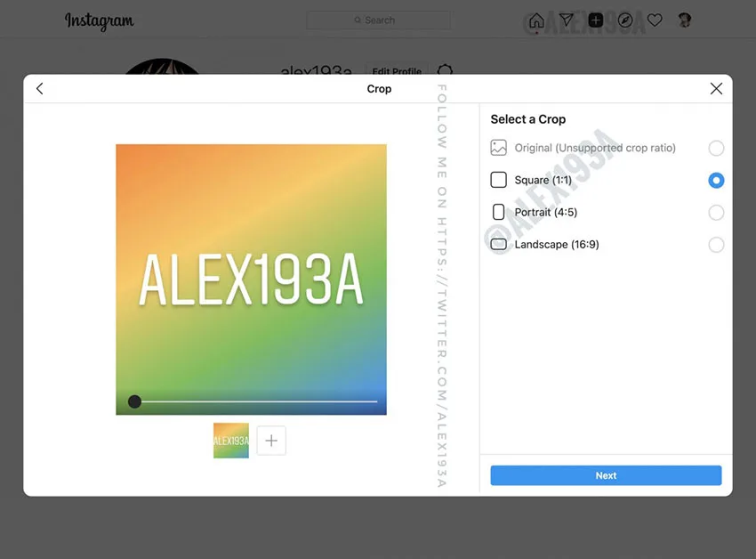Select Square (1:1) radio button
This screenshot has height=559, width=756.
pos(716,180)
